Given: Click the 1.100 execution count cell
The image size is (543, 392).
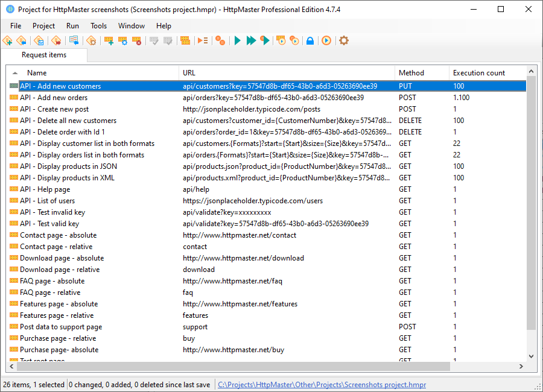Looking at the screenshot, I should (462, 98).
